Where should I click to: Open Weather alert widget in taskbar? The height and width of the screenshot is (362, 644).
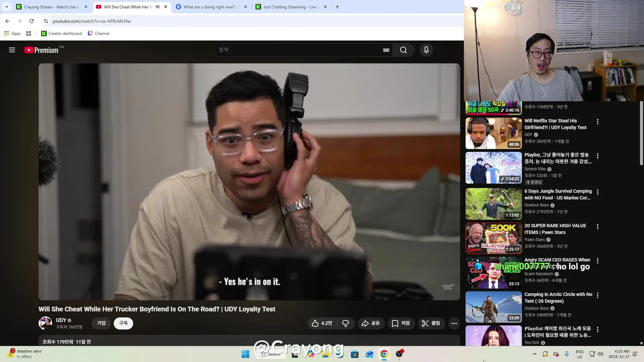coord(25,354)
